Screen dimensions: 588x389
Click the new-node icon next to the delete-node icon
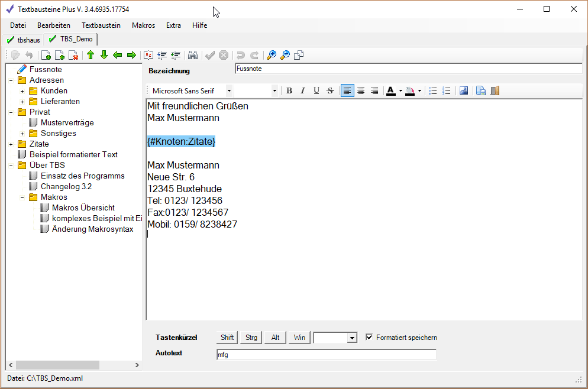(x=60, y=55)
